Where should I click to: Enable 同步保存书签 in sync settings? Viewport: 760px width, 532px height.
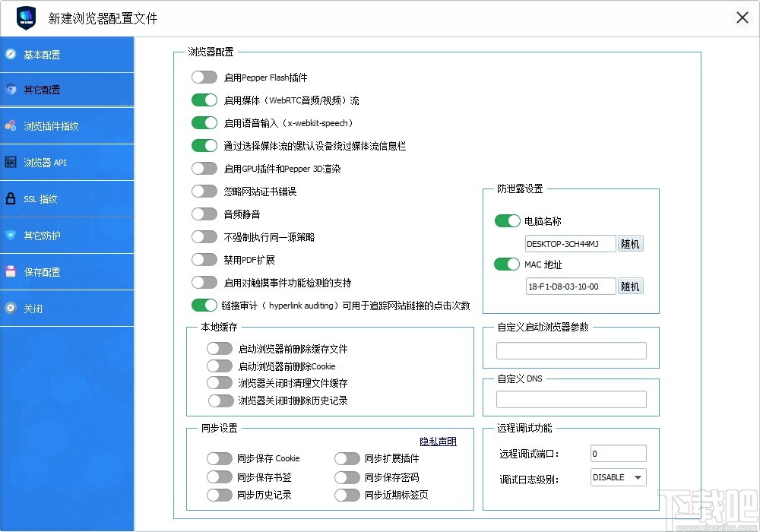(x=220, y=477)
